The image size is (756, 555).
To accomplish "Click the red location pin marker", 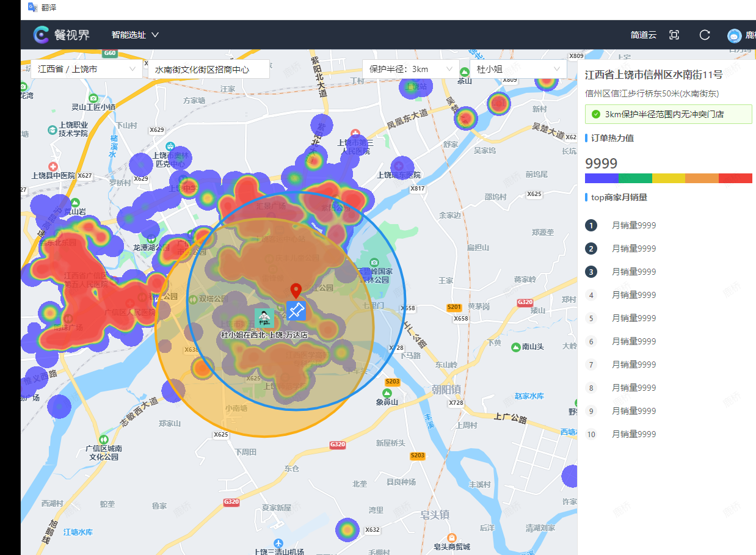I will point(296,291).
